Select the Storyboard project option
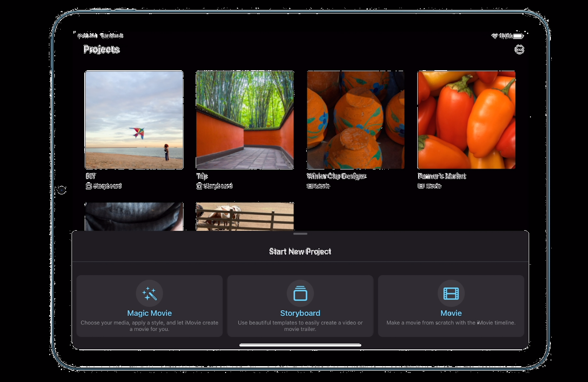This screenshot has height=382, width=588. click(300, 313)
